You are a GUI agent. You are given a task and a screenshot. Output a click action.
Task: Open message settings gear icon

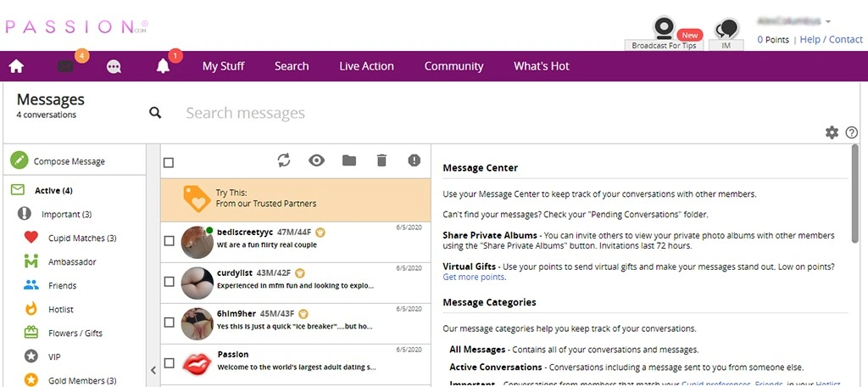832,132
